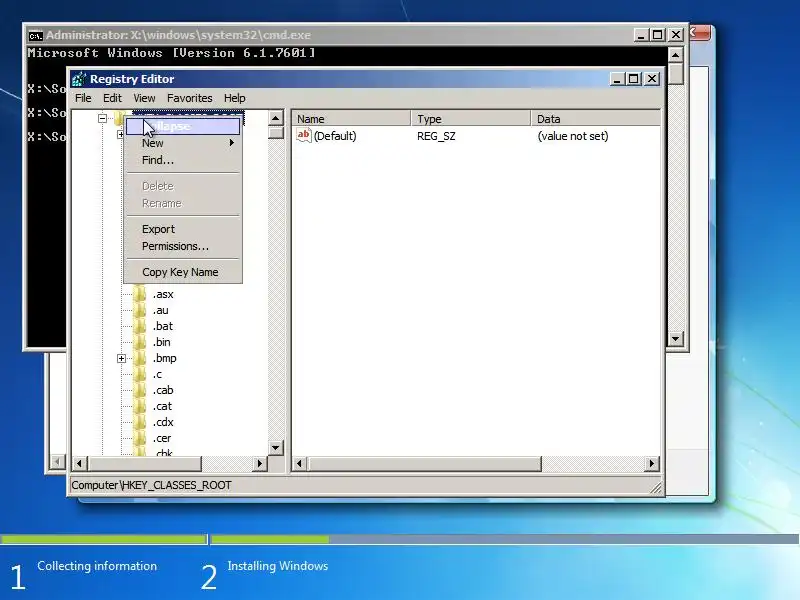Viewport: 800px width, 600px height.
Task: Open the New submenu arrow
Action: tap(232, 143)
